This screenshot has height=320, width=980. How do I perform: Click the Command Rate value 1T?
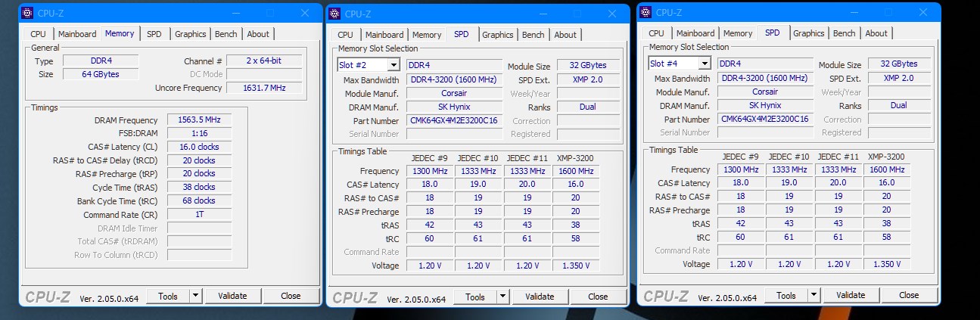(x=199, y=215)
